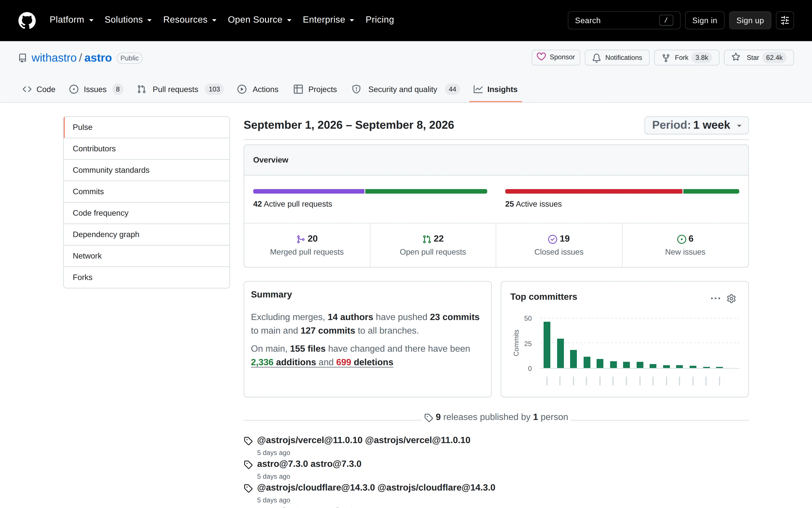Click the Actions play icon
Viewport: 812px width, 508px height.
pos(242,89)
